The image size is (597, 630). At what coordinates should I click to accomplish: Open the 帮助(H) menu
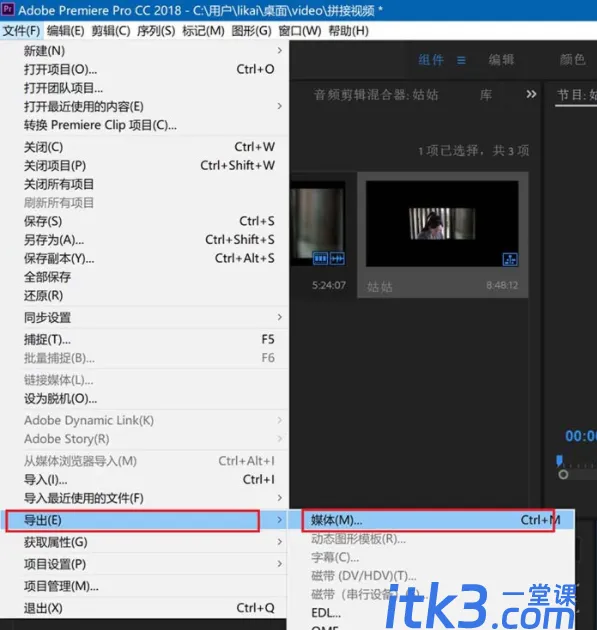click(x=348, y=31)
